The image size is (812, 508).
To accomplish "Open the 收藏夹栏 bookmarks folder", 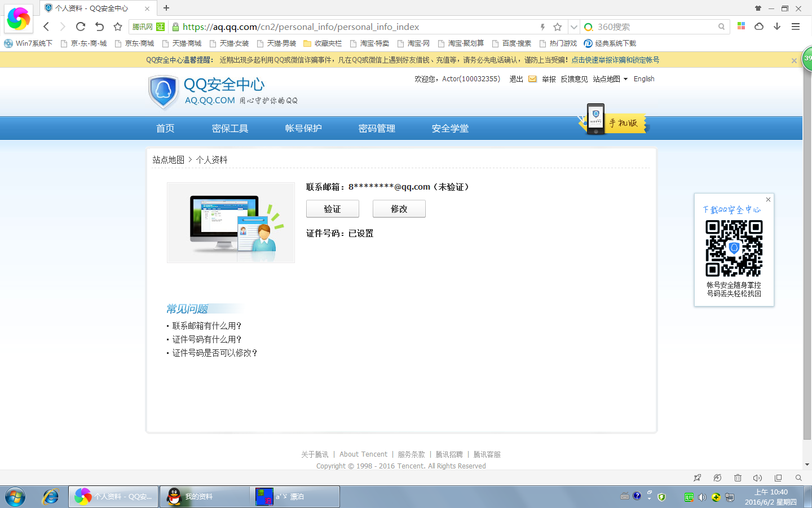I will pos(323,43).
